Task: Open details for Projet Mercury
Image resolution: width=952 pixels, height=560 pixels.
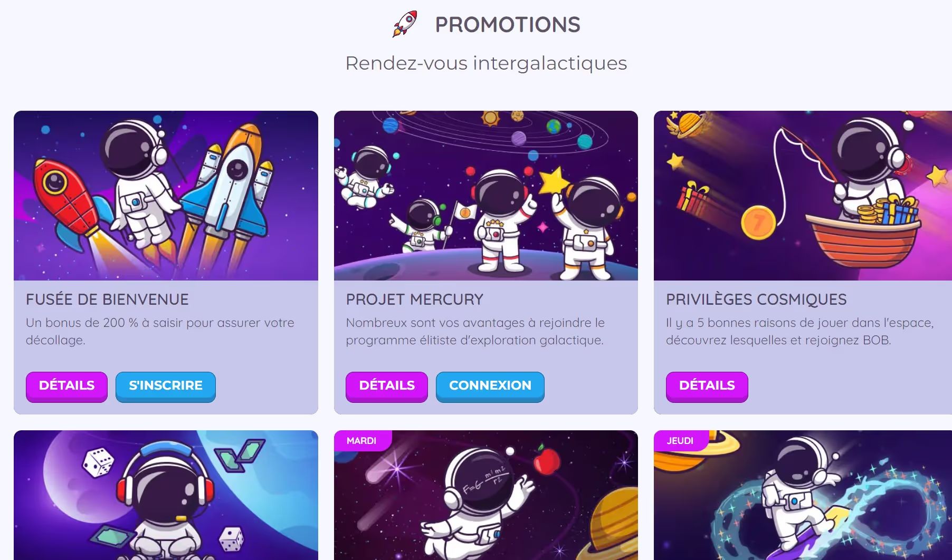Action: 387,387
